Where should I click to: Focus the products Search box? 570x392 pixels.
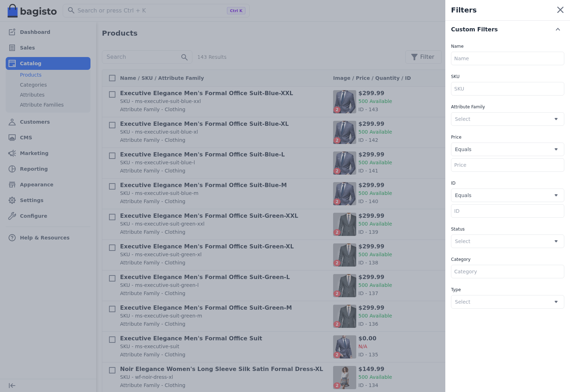147,57
